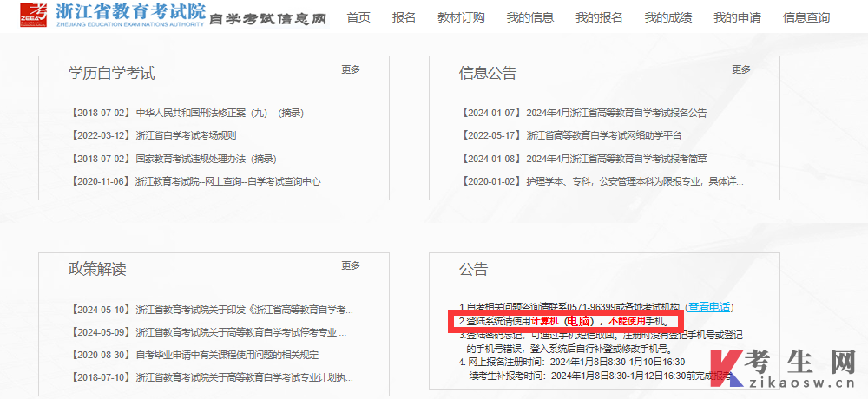This screenshot has width=868, height=399.
Task: Open 信息查询 in the top menu
Action: (806, 17)
